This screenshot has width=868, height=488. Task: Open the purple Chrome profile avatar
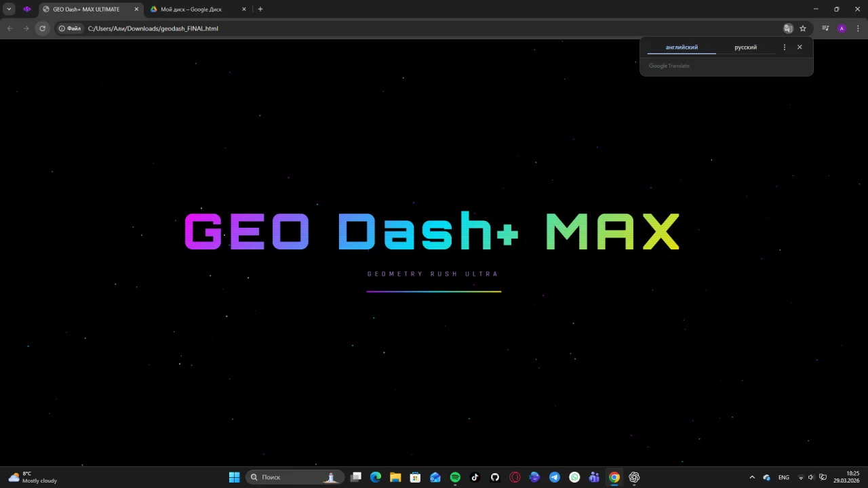[x=842, y=28]
